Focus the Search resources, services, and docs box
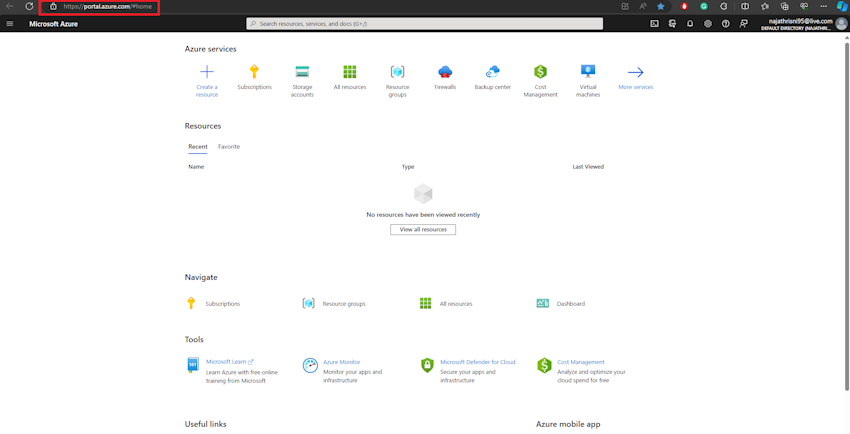 [x=424, y=24]
